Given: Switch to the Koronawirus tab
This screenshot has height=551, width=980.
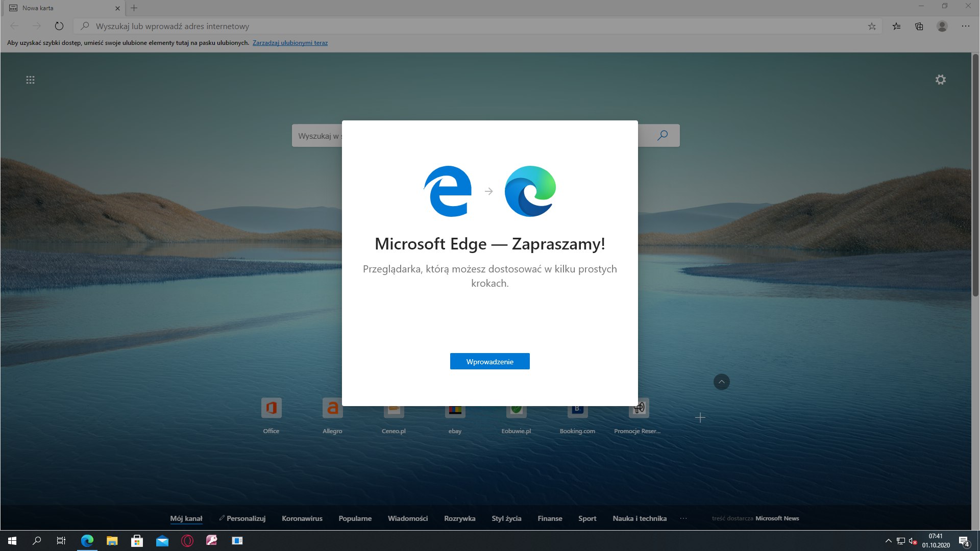Looking at the screenshot, I should point(302,518).
